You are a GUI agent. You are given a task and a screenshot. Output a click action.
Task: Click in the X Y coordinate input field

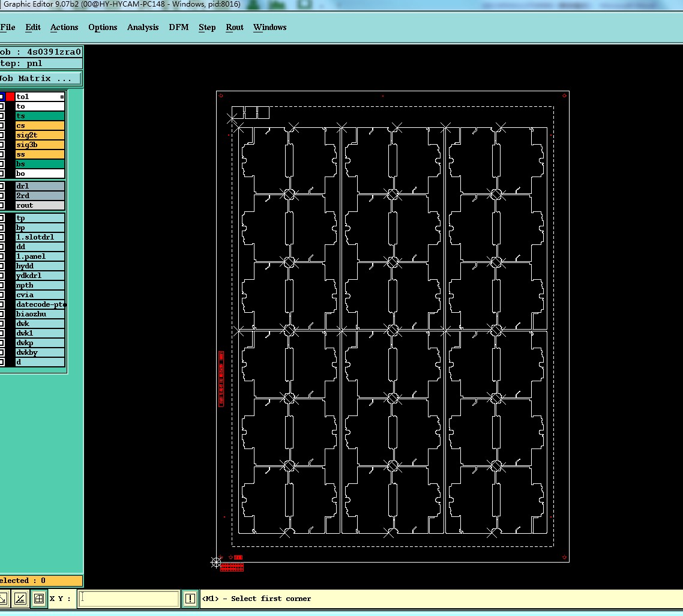click(x=128, y=599)
